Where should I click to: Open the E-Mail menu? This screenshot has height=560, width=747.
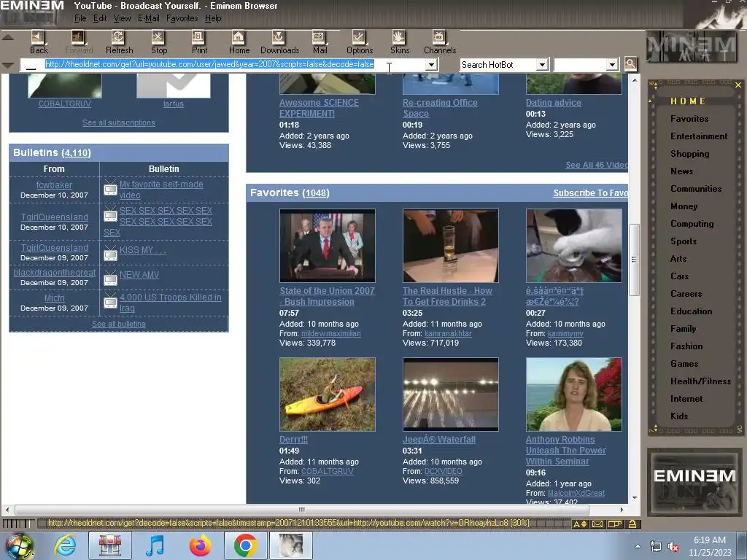pos(149,18)
